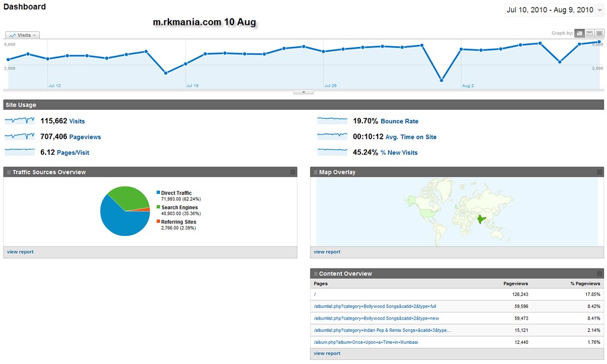Open the % New Visits sparkline thumbnail
607x364 pixels.
coord(332,152)
